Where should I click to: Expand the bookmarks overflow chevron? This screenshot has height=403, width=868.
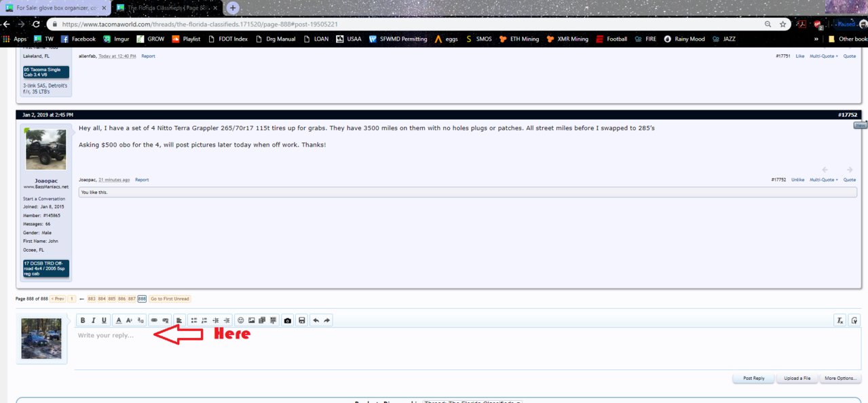point(816,39)
